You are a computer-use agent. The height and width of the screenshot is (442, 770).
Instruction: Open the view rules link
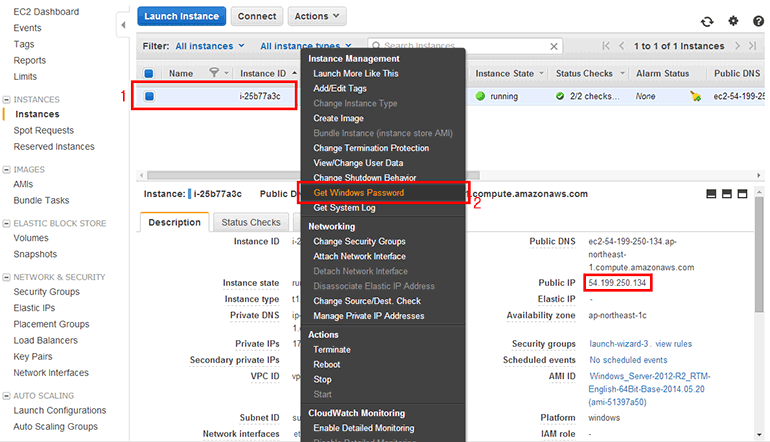pos(673,344)
